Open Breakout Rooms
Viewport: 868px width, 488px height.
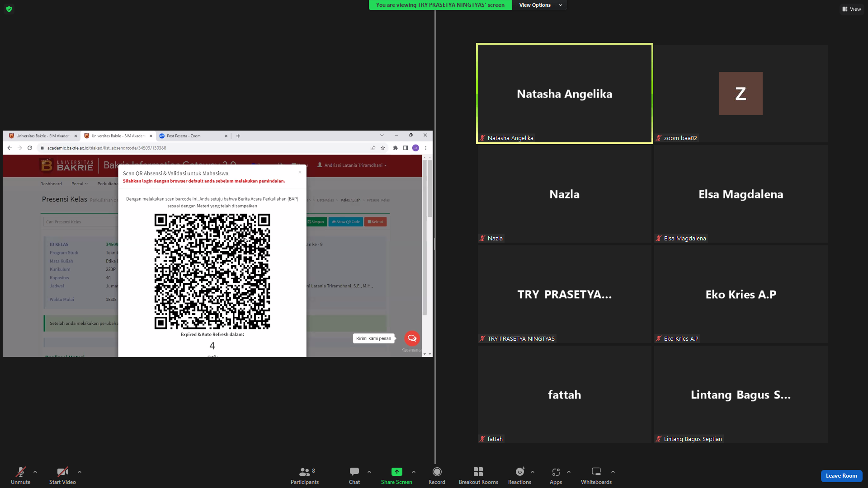(x=478, y=475)
